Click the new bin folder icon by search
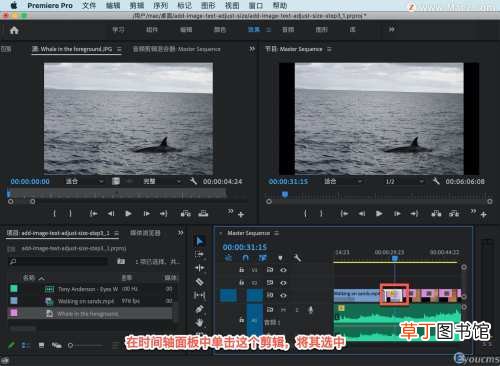 [121, 261]
